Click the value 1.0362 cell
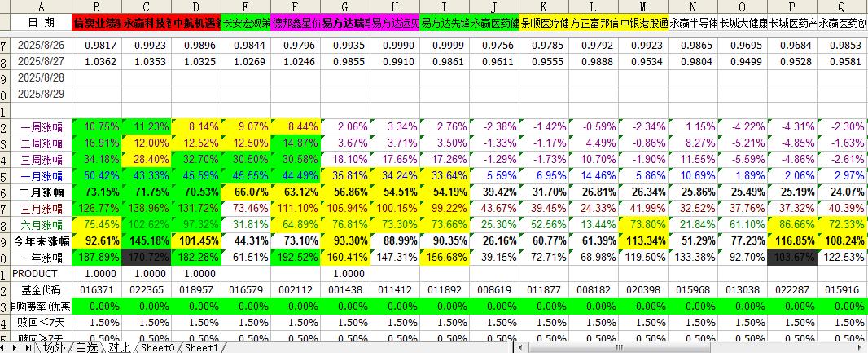The image size is (868, 353). pyautogui.click(x=97, y=61)
